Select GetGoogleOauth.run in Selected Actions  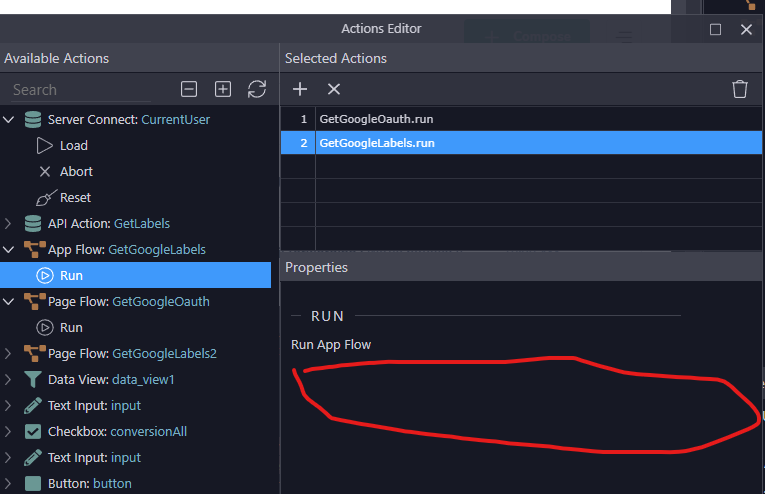[521, 119]
